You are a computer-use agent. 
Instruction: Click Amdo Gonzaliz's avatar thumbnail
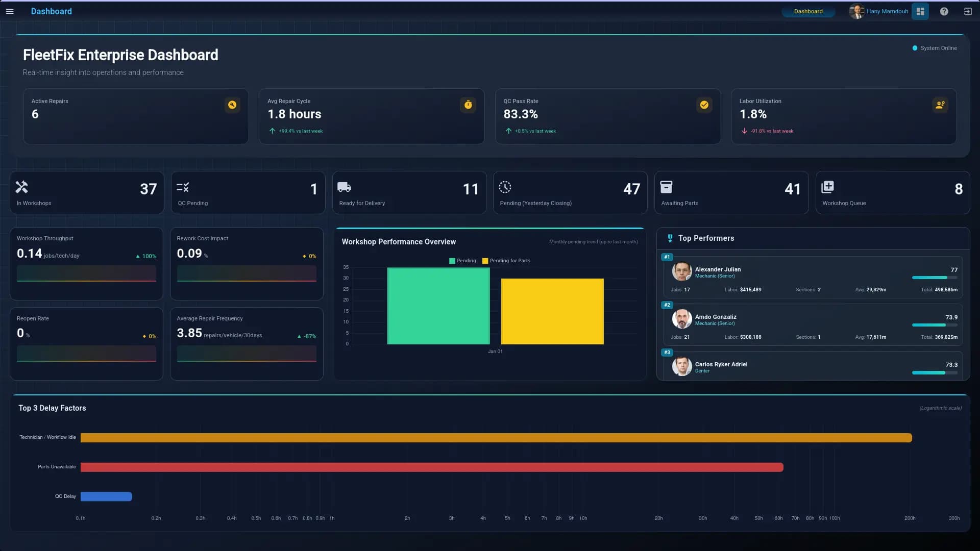coord(681,319)
